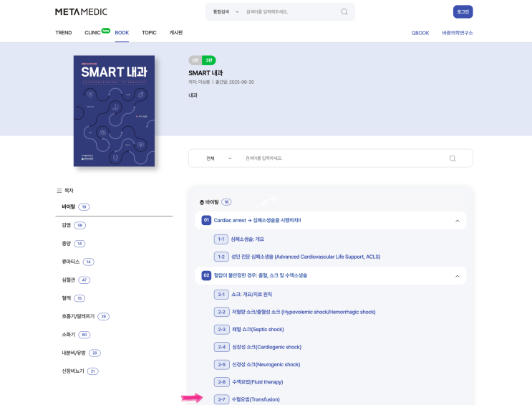
Task: Open section 1-1 심폐소생술: 개요
Action: tap(239, 239)
